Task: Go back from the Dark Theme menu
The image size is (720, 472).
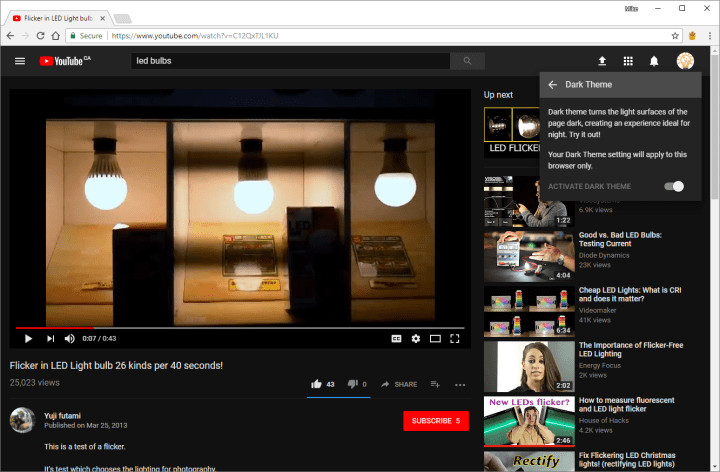Action: click(x=552, y=85)
